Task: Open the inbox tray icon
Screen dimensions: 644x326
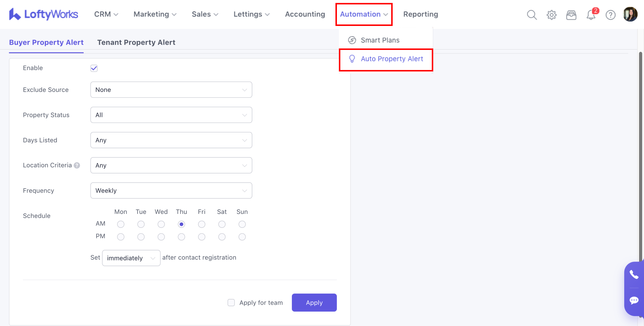Action: [571, 15]
